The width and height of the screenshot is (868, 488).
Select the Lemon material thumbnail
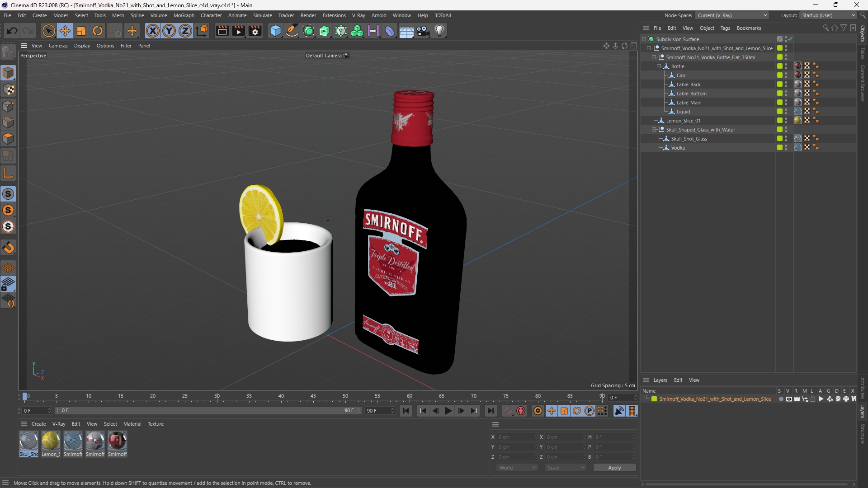pos(51,444)
